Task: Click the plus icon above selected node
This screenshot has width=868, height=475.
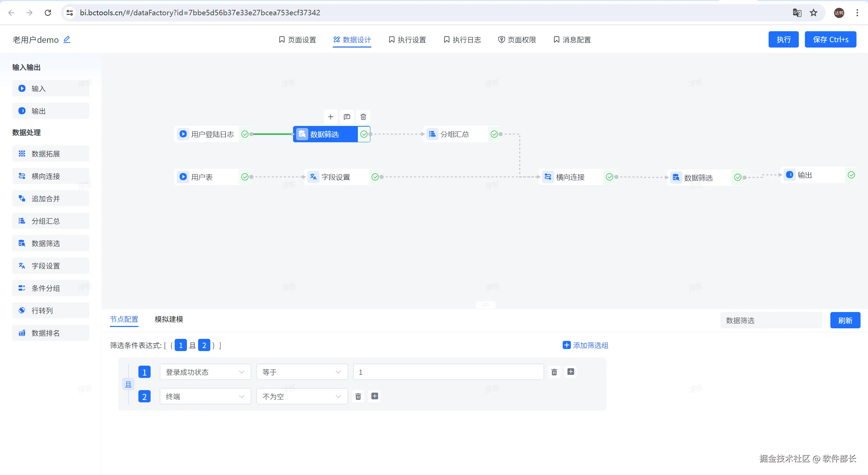Action: click(x=331, y=117)
